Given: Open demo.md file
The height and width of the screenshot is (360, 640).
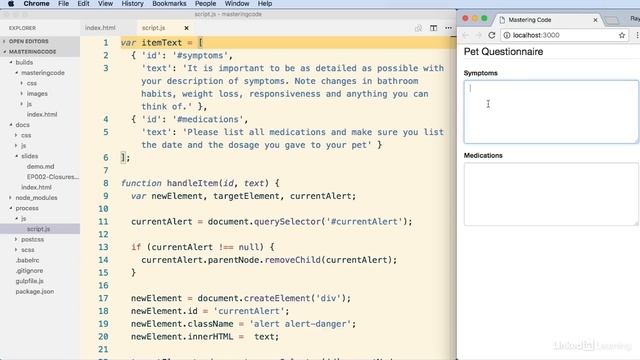Looking at the screenshot, I should (40, 167).
